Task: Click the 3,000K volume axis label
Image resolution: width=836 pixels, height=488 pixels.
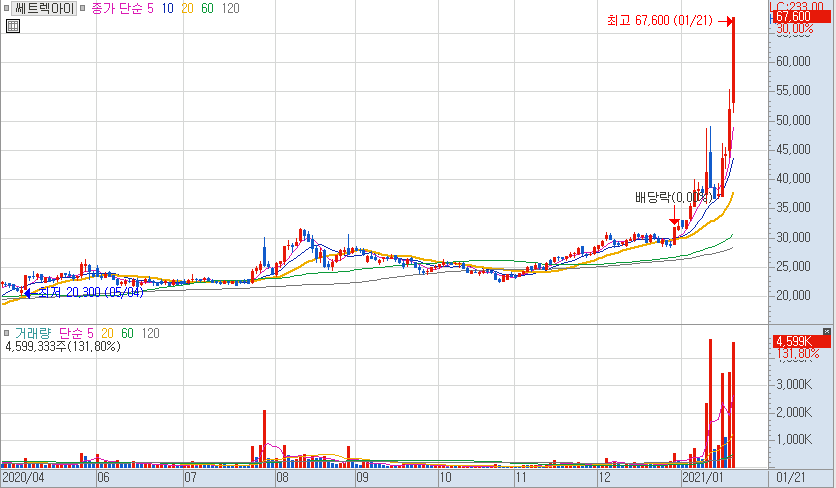Action: point(794,385)
